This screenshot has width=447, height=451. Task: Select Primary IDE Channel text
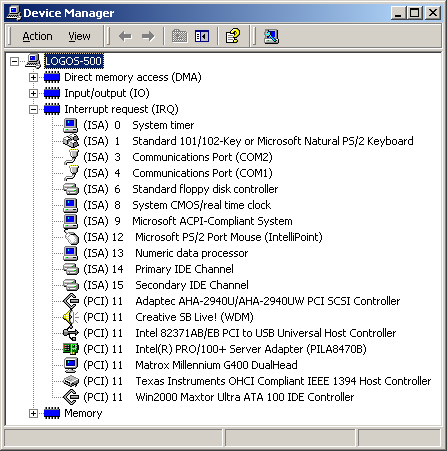(184, 269)
